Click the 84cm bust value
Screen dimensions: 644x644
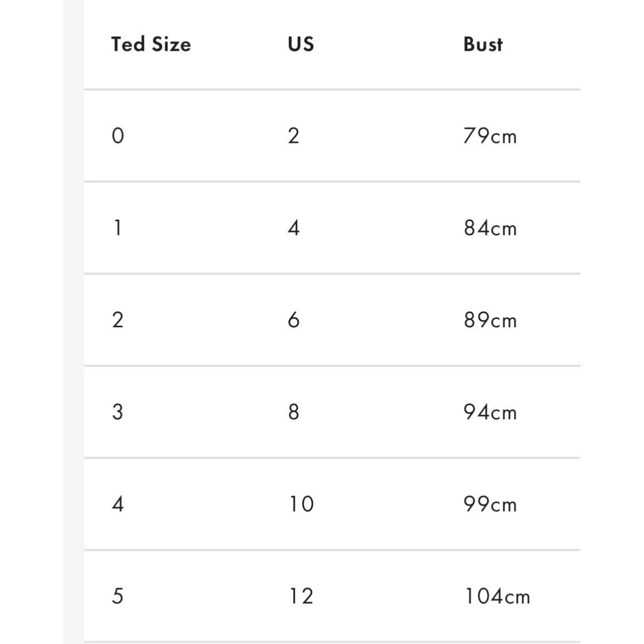coord(490,228)
